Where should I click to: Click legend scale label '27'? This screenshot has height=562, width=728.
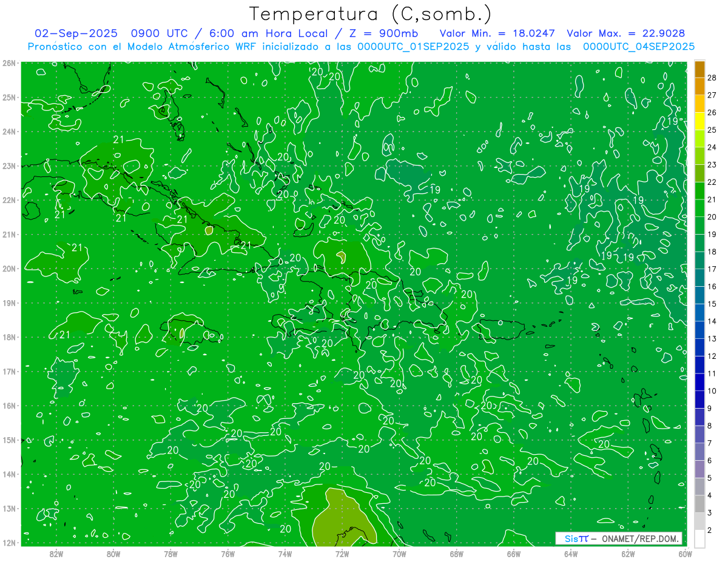(x=712, y=95)
